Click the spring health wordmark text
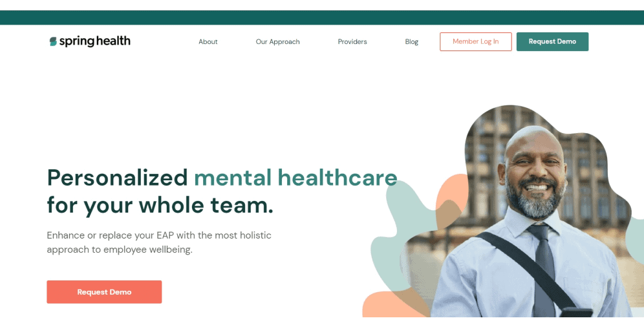The image size is (644, 327). [95, 41]
